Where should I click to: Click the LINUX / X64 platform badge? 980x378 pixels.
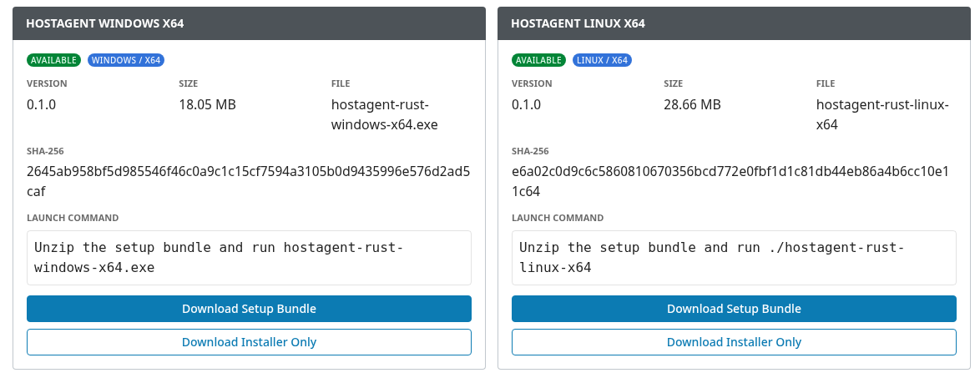point(603,60)
